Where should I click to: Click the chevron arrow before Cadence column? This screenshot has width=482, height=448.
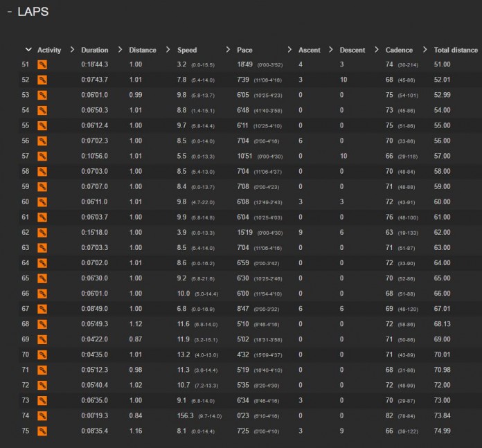(x=377, y=49)
